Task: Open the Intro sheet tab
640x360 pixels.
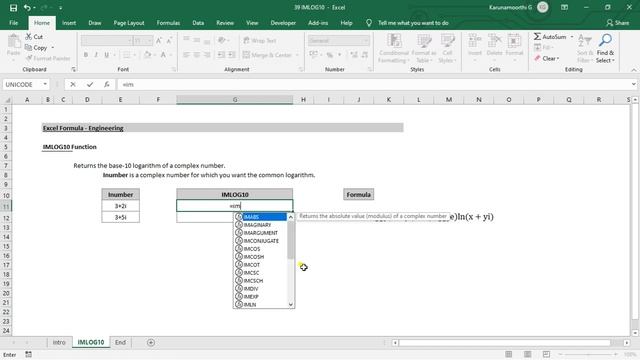Action: click(59, 342)
